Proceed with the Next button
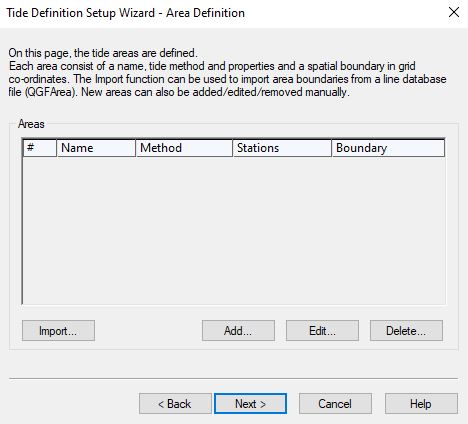 pyautogui.click(x=250, y=404)
